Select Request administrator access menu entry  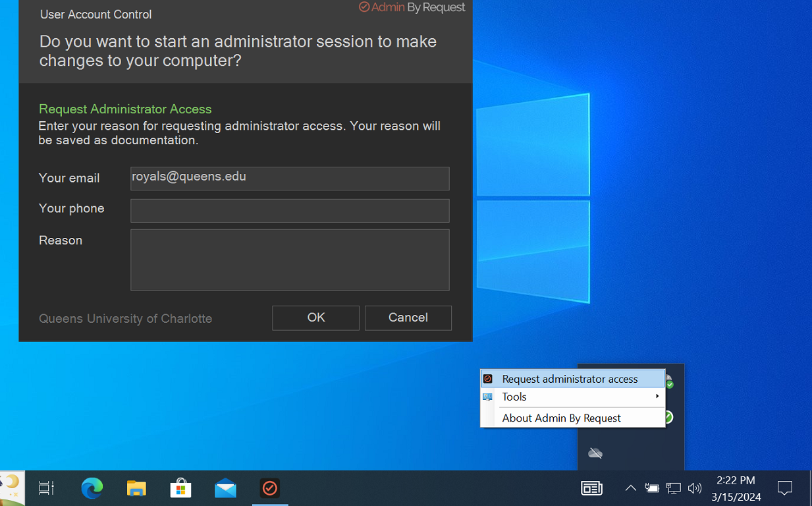pos(573,379)
